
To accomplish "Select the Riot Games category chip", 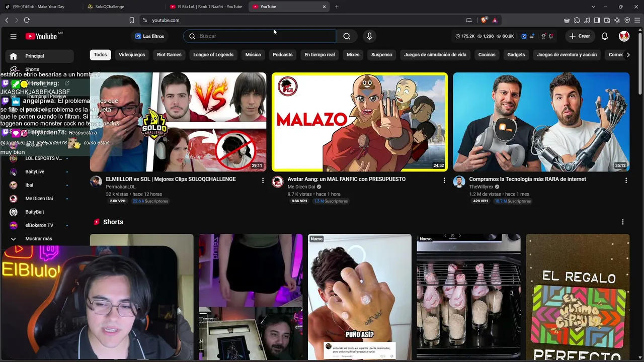I will [169, 55].
